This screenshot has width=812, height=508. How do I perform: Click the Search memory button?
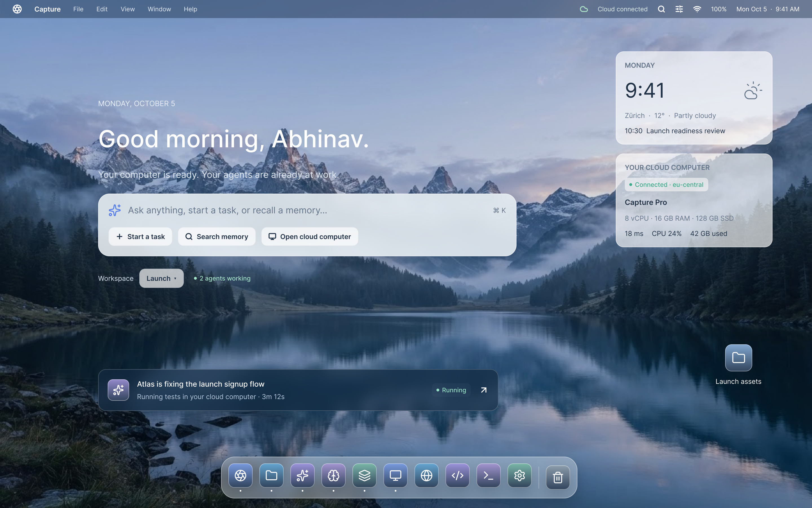[217, 237]
